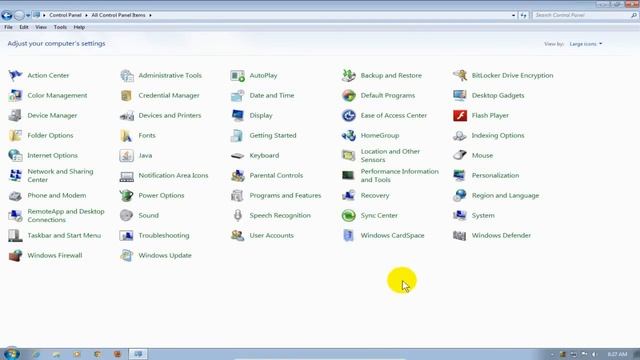The height and width of the screenshot is (360, 640).
Task: Click the Keyboard icon
Action: point(238,156)
